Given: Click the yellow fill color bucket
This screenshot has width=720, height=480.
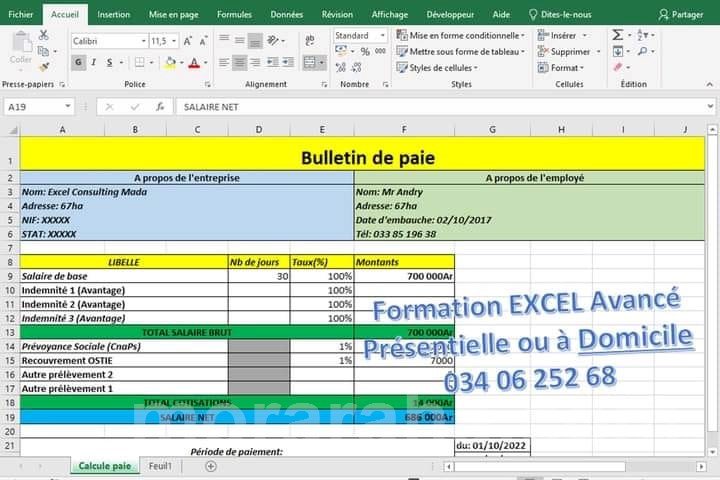Looking at the screenshot, I should click(170, 62).
